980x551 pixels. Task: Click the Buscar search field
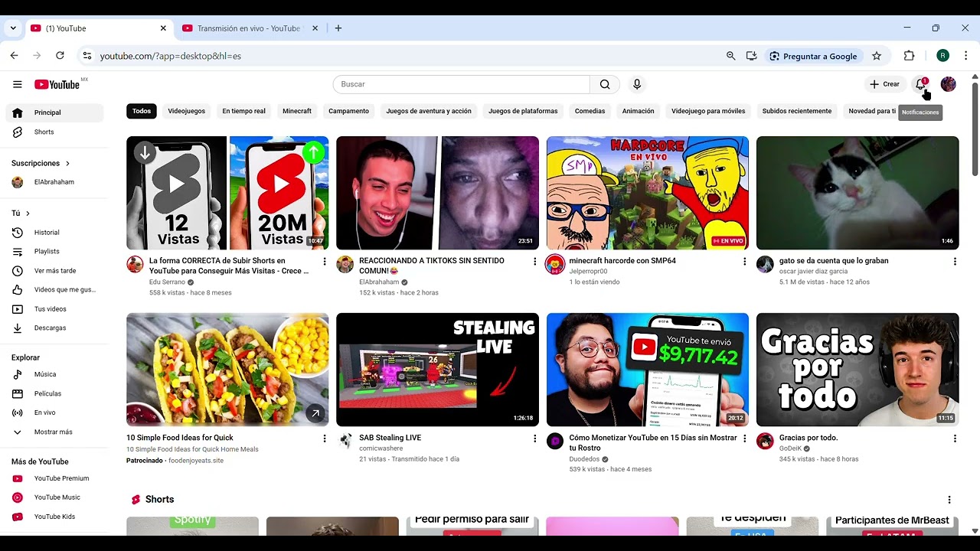(461, 84)
